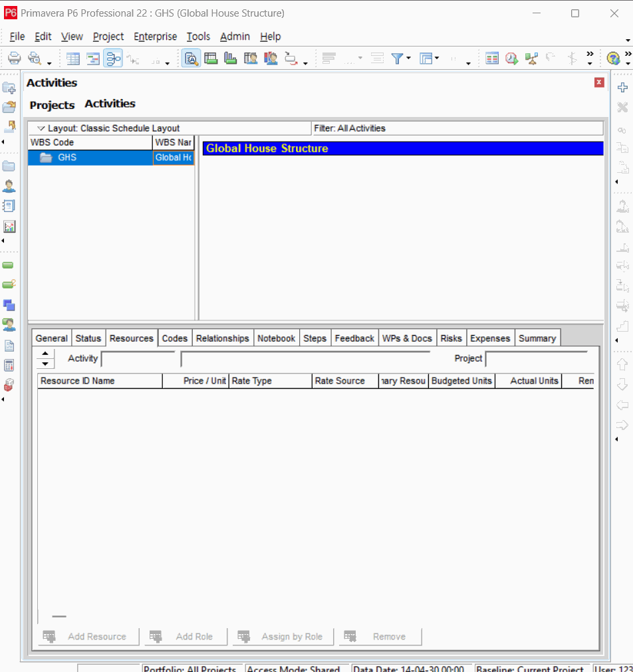
Task: Open the Project menu
Action: [108, 37]
